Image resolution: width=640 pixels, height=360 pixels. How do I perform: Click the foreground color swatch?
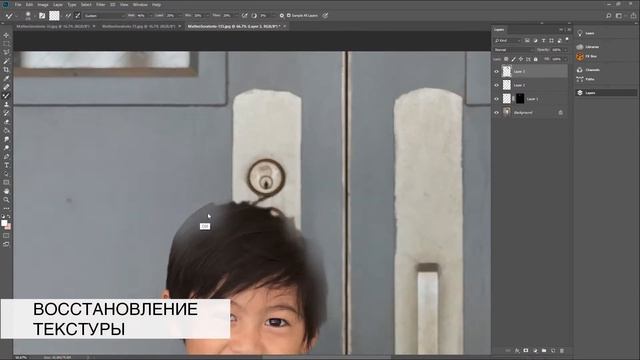pos(4,223)
